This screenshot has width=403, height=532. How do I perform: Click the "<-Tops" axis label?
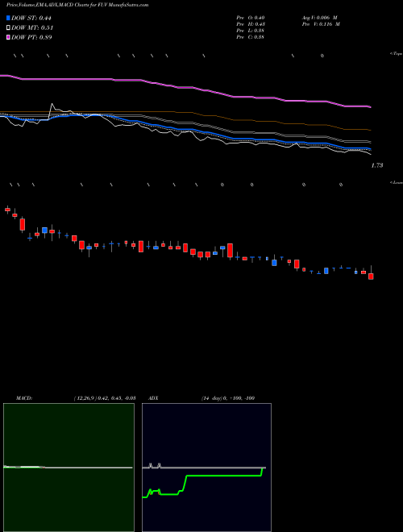coord(397,54)
